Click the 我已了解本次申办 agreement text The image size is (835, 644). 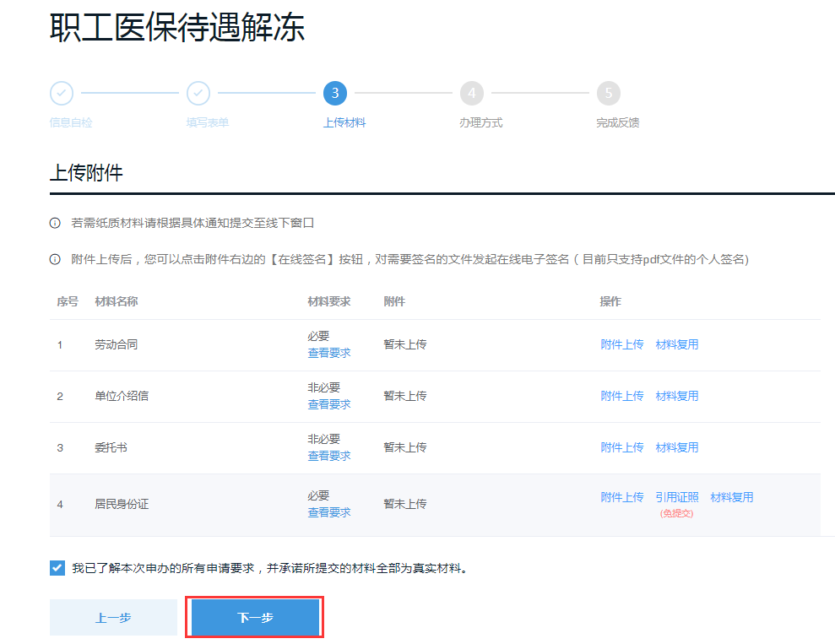(x=270, y=568)
